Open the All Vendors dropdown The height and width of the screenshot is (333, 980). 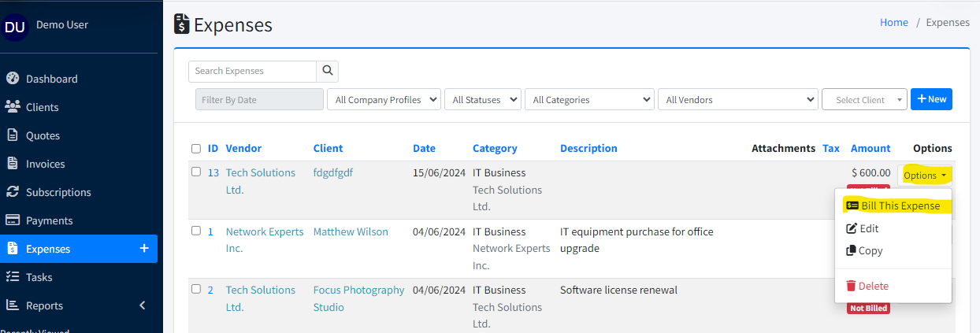[x=737, y=100]
